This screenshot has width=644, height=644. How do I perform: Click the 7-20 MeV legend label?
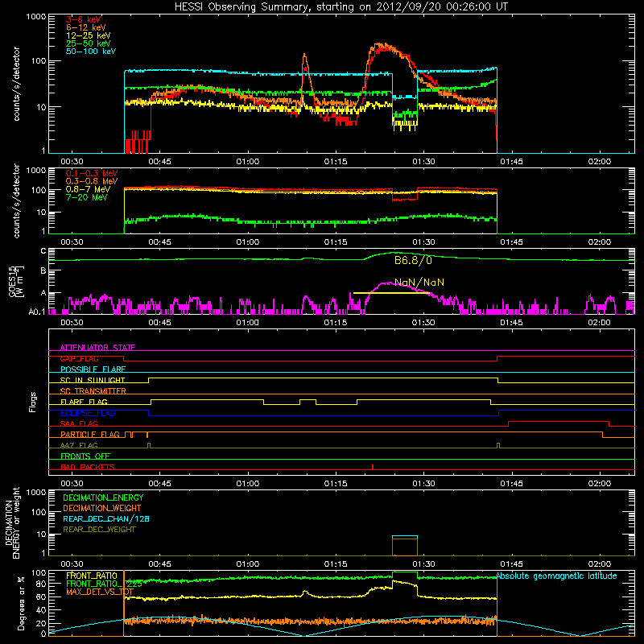click(x=86, y=197)
